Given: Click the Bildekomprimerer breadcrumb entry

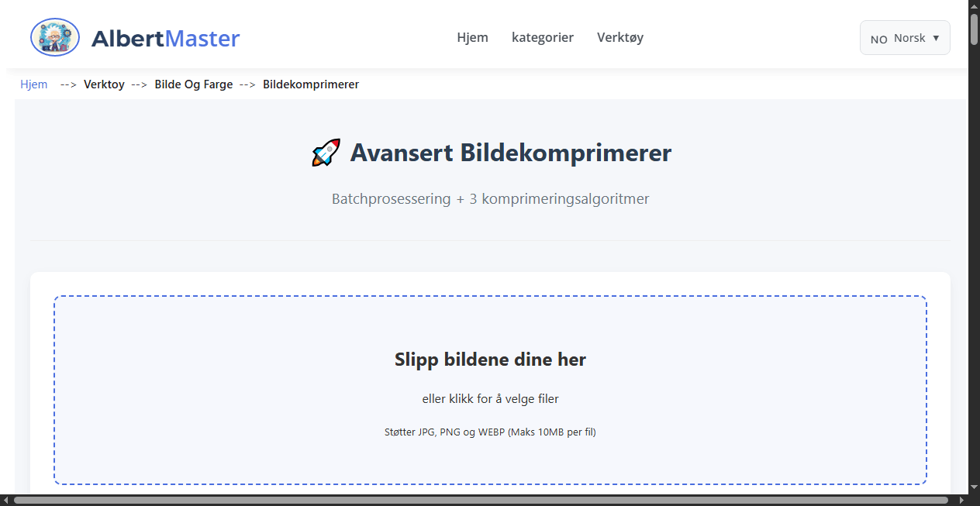Looking at the screenshot, I should pos(311,84).
